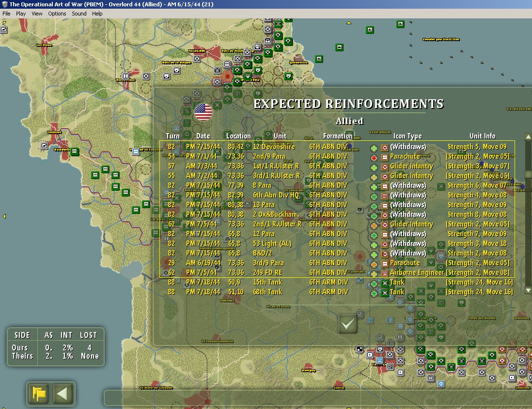Click orange plus icon of 3rd/9 Para

[374, 264]
